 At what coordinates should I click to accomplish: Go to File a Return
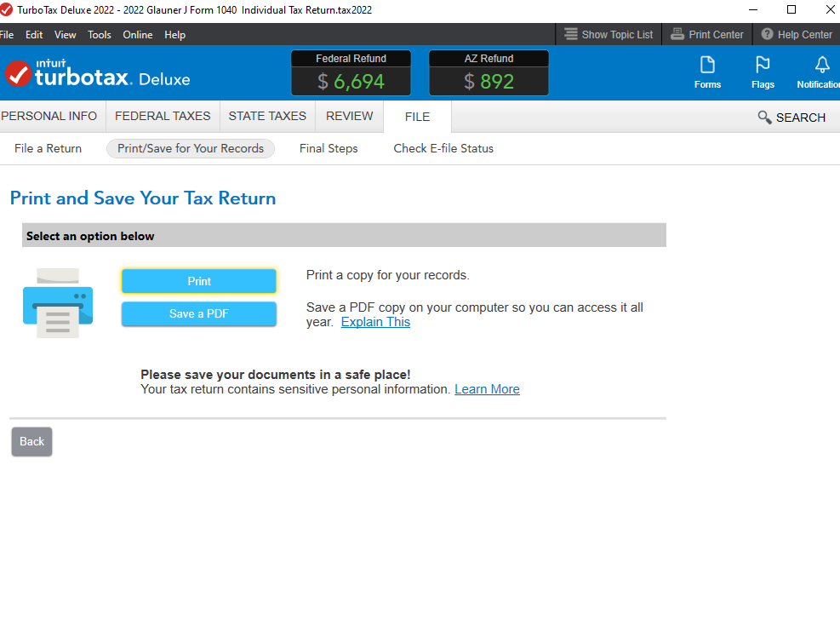tap(48, 148)
